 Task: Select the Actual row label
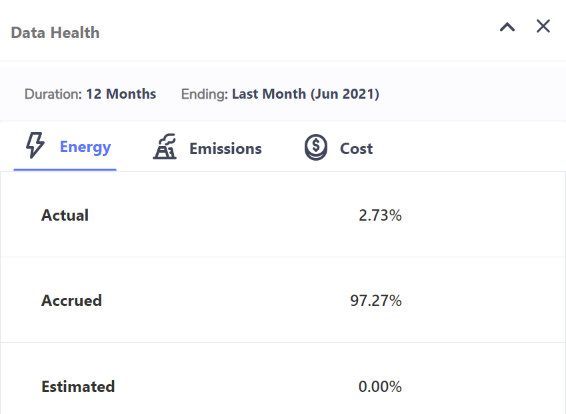(65, 215)
